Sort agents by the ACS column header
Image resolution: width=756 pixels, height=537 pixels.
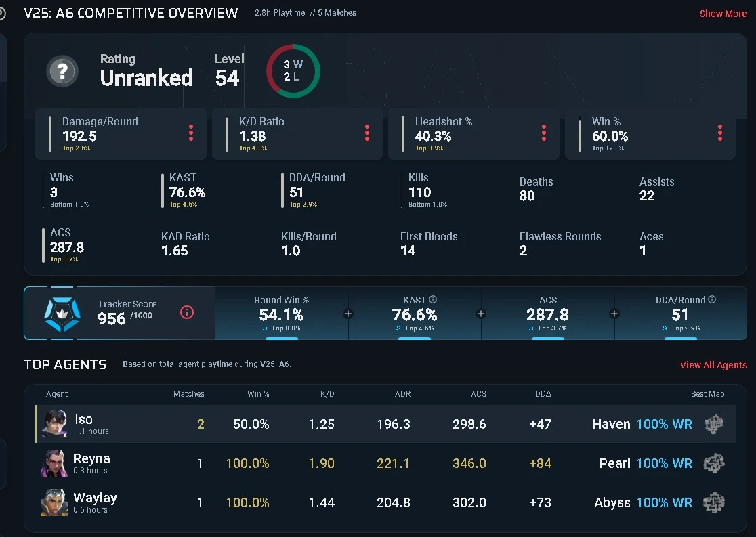click(x=478, y=393)
